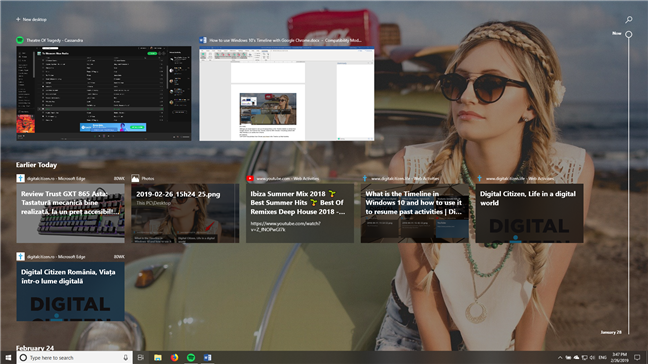This screenshot has width=648, height=364.
Task: Click site icon above Review Trust GXT card
Action: click(x=20, y=178)
